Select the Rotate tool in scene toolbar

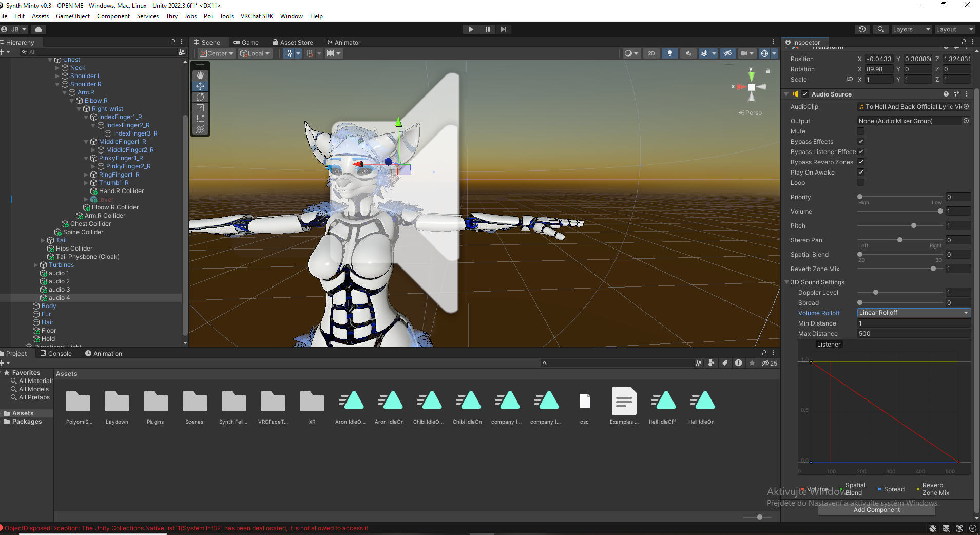(x=200, y=97)
